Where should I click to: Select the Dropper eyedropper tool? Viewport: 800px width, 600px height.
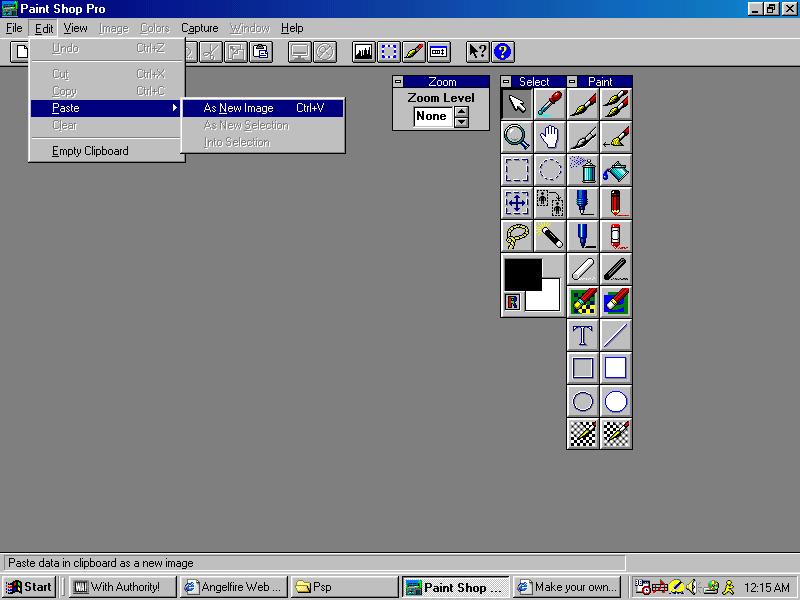pos(550,103)
